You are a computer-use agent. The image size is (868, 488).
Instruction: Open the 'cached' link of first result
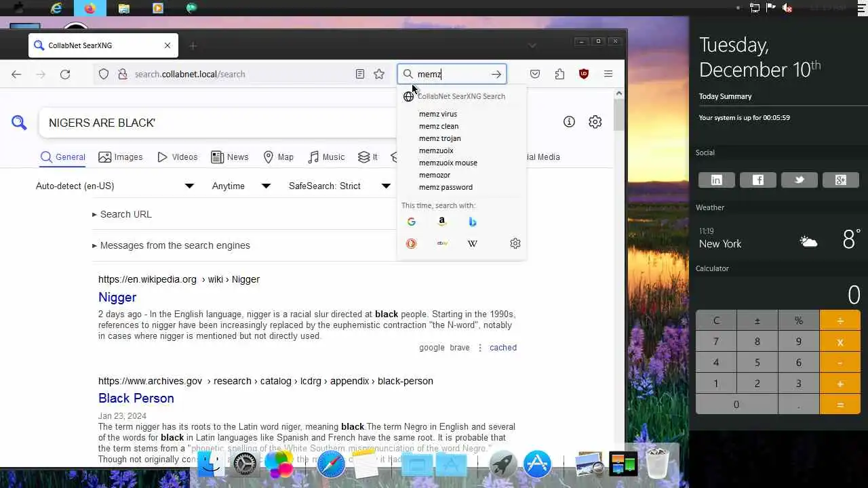(503, 348)
